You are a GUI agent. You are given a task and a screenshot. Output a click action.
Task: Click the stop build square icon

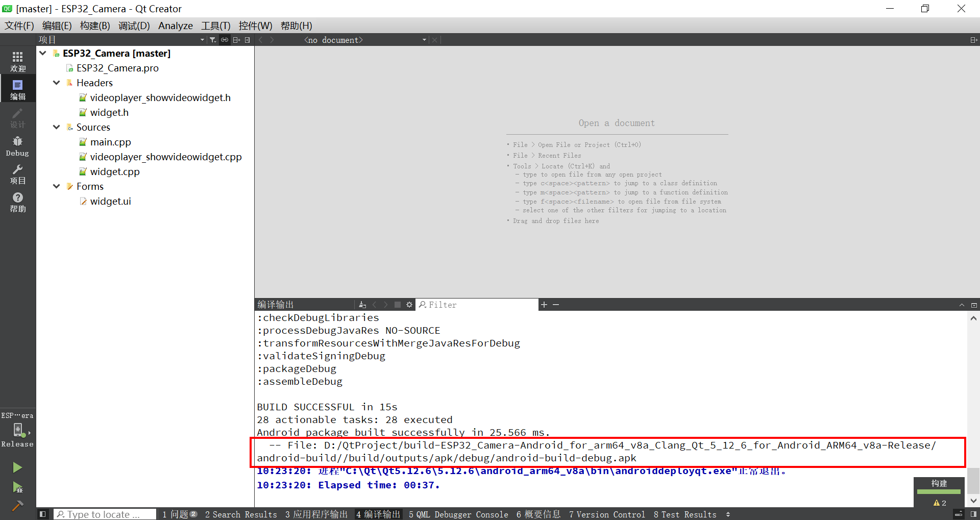(x=398, y=305)
